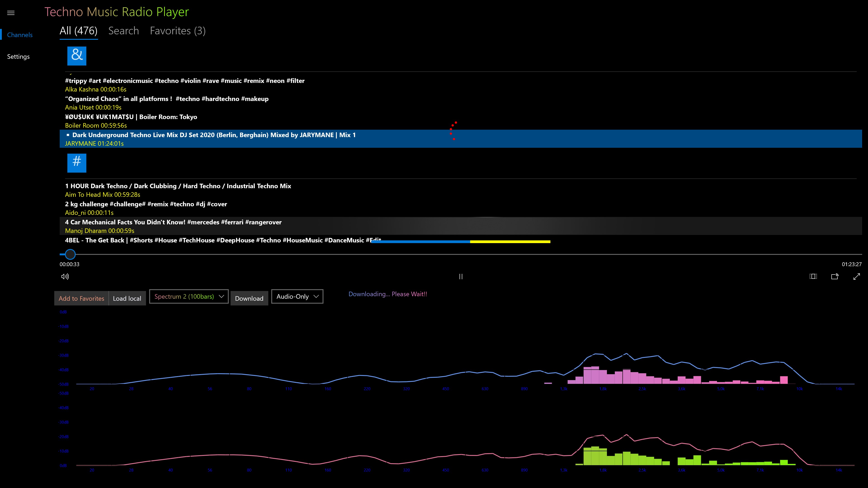868x488 pixels.
Task: Click the hash symbol group header tile
Action: pos(77,163)
